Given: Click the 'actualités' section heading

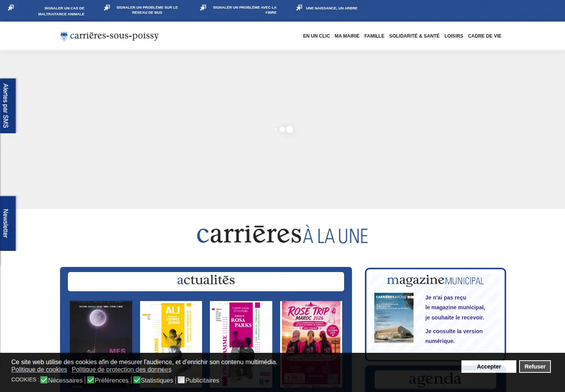Looking at the screenshot, I should point(206,280).
